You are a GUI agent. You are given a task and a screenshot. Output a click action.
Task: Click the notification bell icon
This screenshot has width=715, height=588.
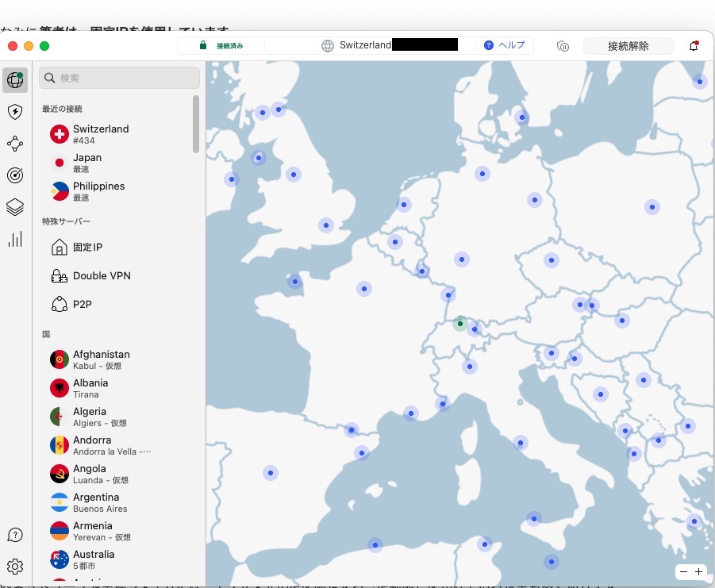[694, 46]
